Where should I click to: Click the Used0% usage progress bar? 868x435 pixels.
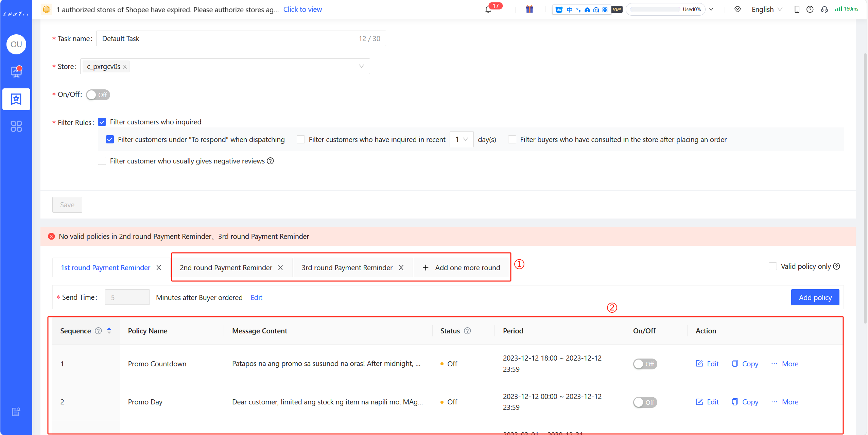pyautogui.click(x=665, y=10)
